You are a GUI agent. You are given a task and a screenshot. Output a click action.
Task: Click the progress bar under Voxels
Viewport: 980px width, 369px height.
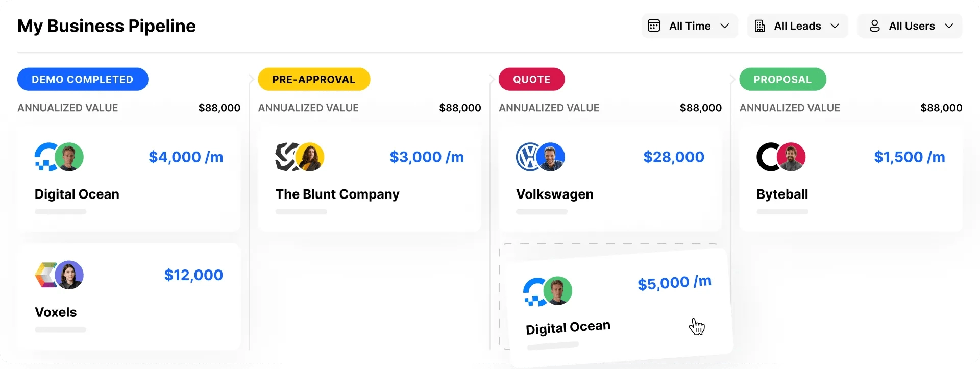[x=60, y=330]
